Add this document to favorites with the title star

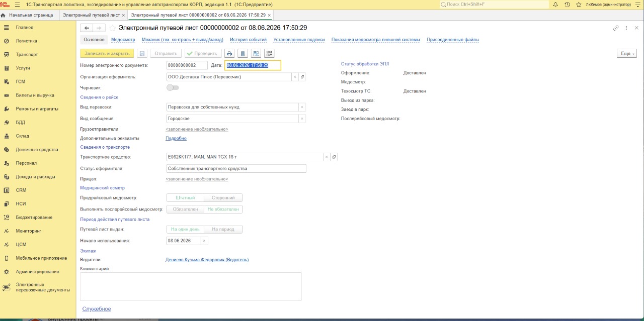[113, 28]
